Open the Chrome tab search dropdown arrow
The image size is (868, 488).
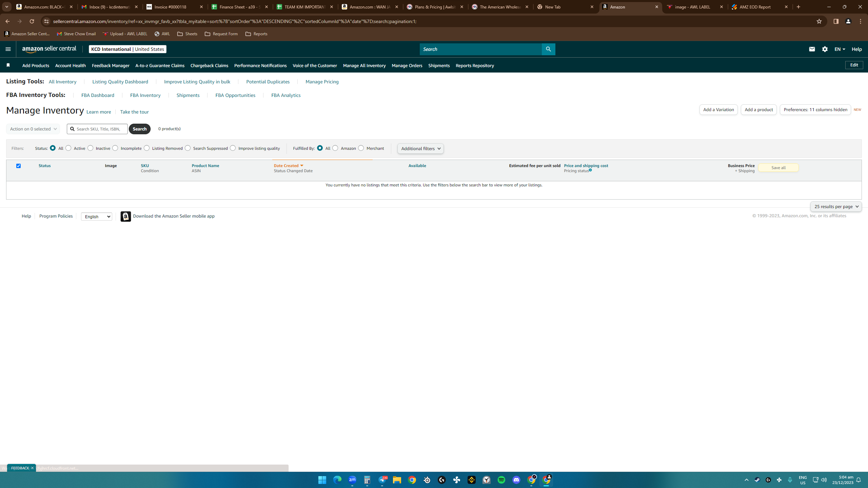click(7, 7)
